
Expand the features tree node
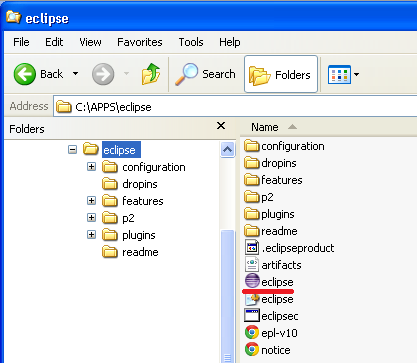pyautogui.click(x=91, y=200)
